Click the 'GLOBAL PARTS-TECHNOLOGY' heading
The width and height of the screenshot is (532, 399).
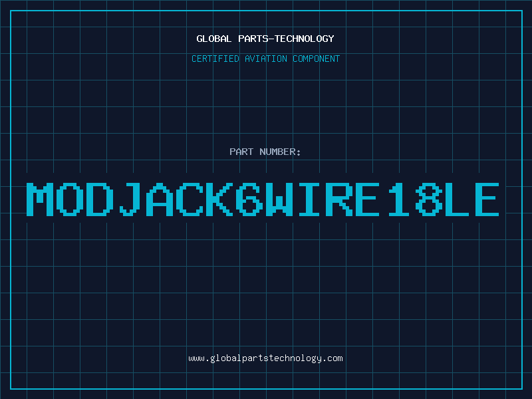click(x=265, y=39)
